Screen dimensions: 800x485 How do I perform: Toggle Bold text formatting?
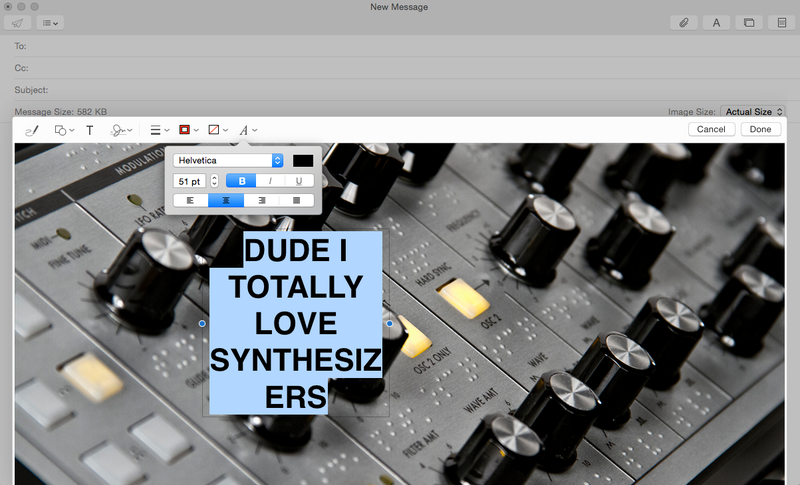click(x=241, y=181)
